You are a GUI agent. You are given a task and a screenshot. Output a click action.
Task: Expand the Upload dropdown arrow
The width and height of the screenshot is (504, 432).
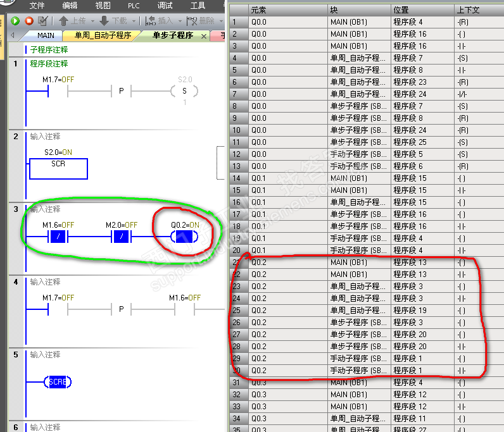[91, 21]
